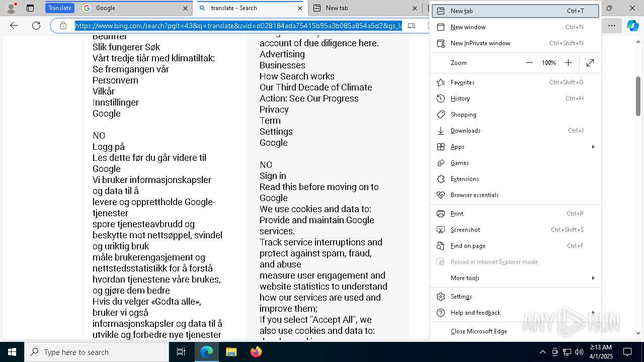
Task: Open Settings from Edge menu
Action: click(516, 297)
